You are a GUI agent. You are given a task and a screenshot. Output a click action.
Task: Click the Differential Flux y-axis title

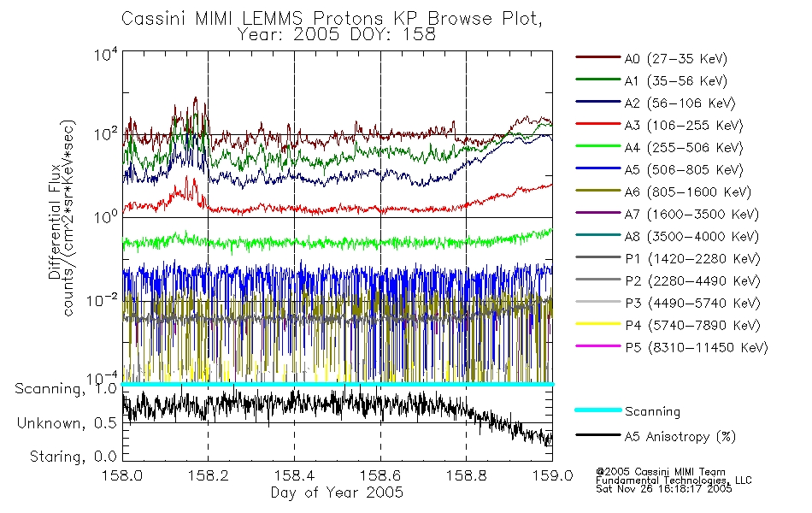point(54,223)
